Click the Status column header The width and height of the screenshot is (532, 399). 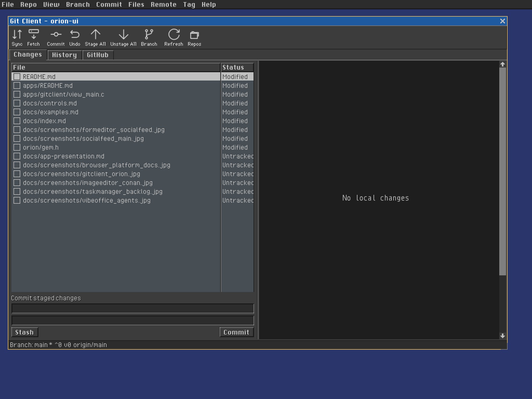[237, 67]
